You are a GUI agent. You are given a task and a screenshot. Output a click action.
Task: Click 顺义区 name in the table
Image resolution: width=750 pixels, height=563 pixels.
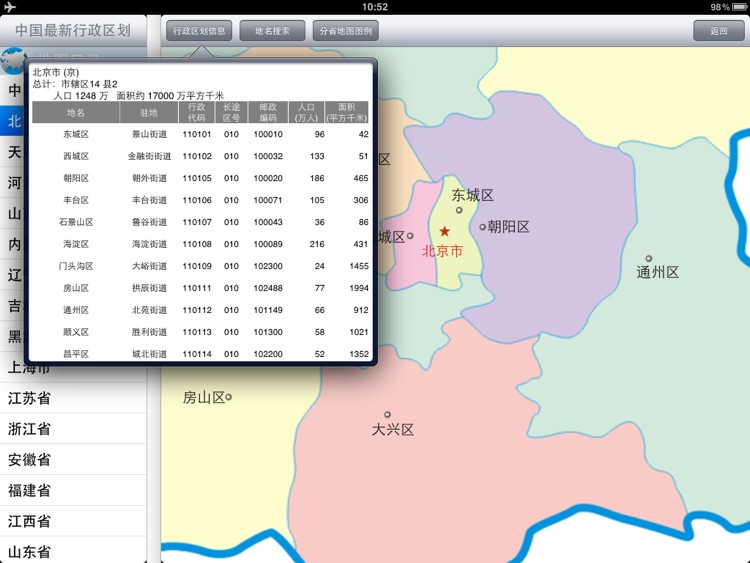pyautogui.click(x=76, y=332)
